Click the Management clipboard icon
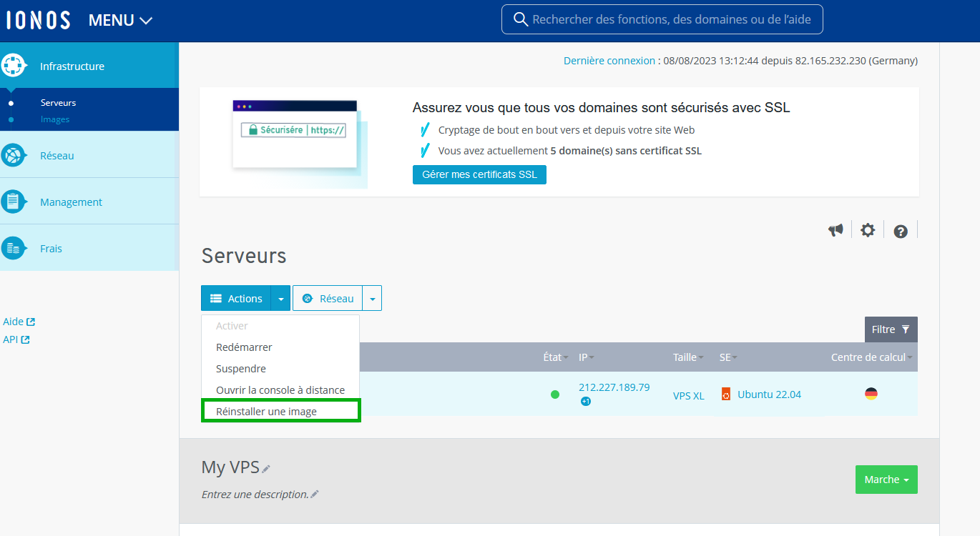This screenshot has width=980, height=536. coord(14,202)
